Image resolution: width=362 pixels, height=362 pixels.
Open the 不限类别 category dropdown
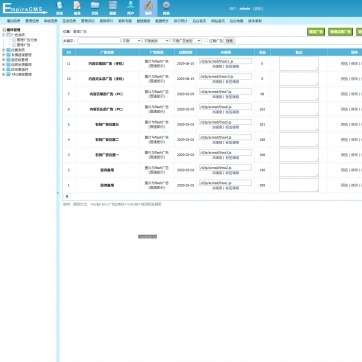point(156,41)
